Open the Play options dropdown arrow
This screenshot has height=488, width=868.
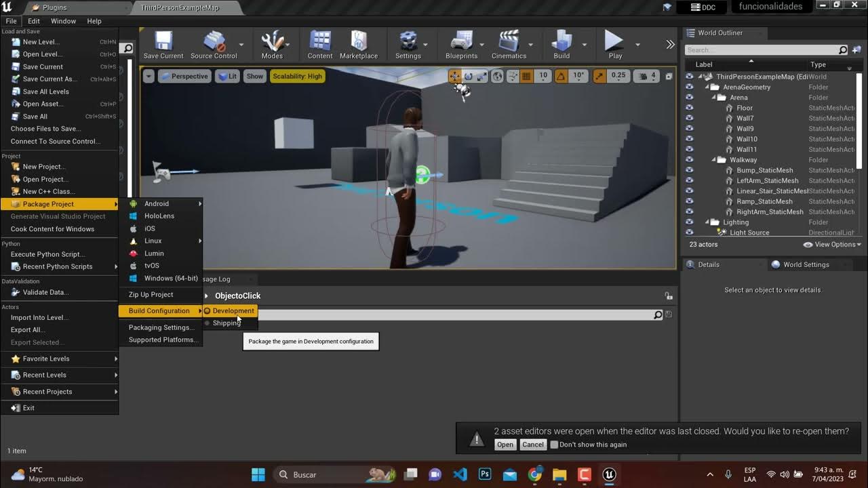click(637, 45)
